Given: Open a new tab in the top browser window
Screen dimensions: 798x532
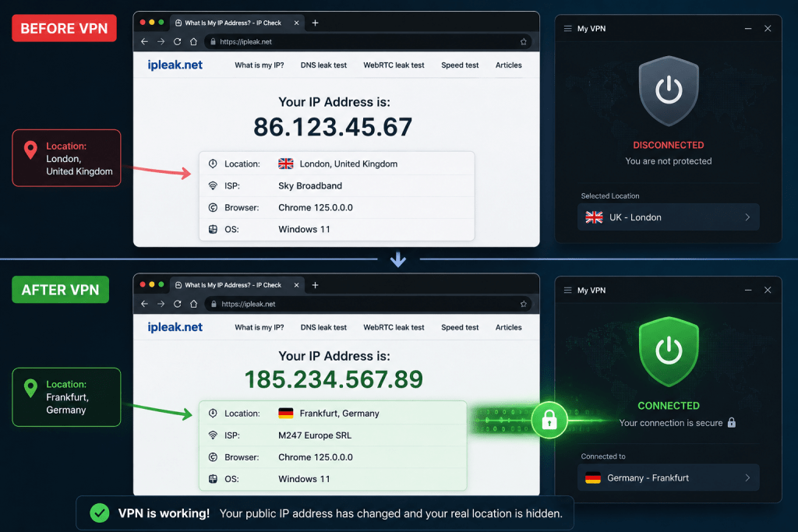Looking at the screenshot, I should pos(315,23).
